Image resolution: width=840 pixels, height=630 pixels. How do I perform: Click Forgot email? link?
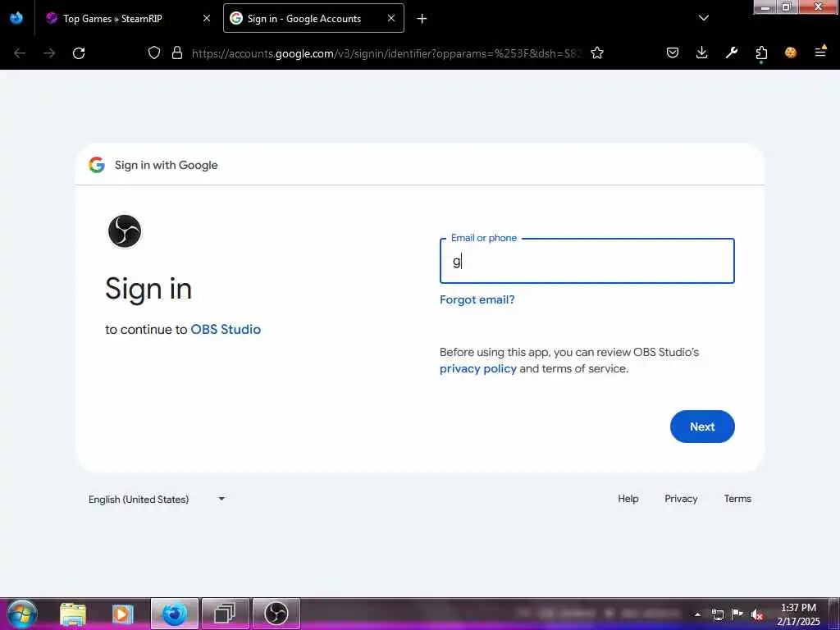pos(477,299)
